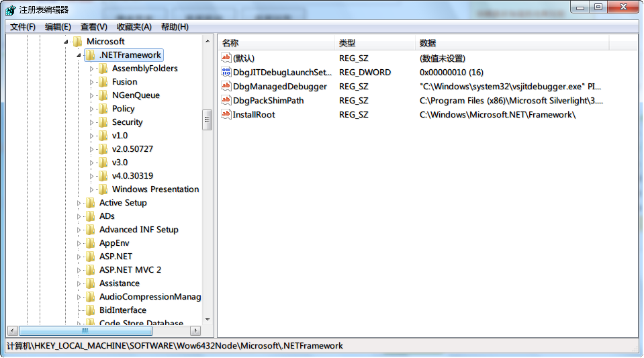Click the Fusion folder icon
The height and width of the screenshot is (358, 644).
[103, 82]
